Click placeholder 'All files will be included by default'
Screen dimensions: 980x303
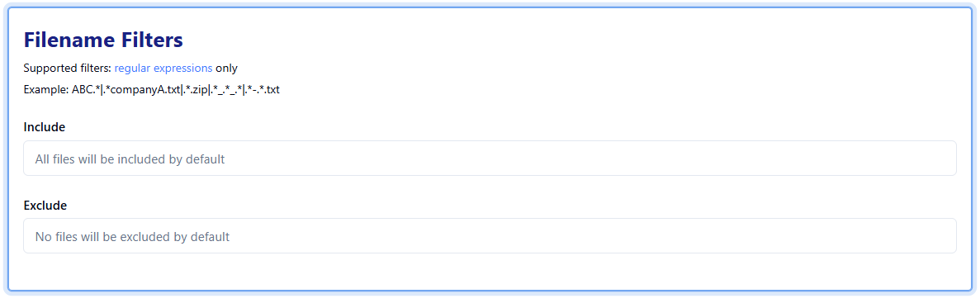coord(130,159)
